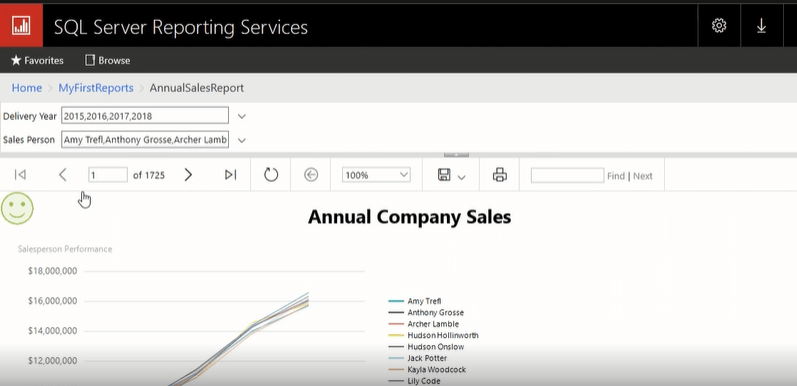Click the SSRS red logo icon
Viewport: 797px width, 386px height.
(x=21, y=25)
